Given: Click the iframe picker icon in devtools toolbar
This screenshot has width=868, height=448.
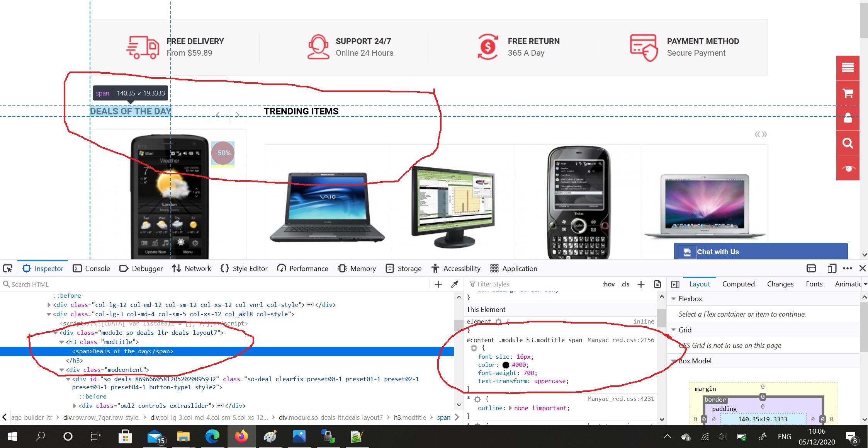Looking at the screenshot, I should (x=811, y=268).
